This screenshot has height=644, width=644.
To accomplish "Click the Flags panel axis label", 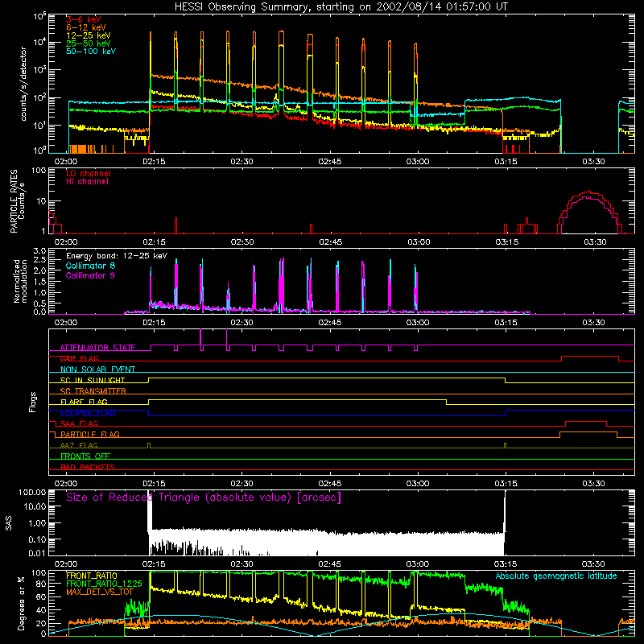I will [x=33, y=402].
